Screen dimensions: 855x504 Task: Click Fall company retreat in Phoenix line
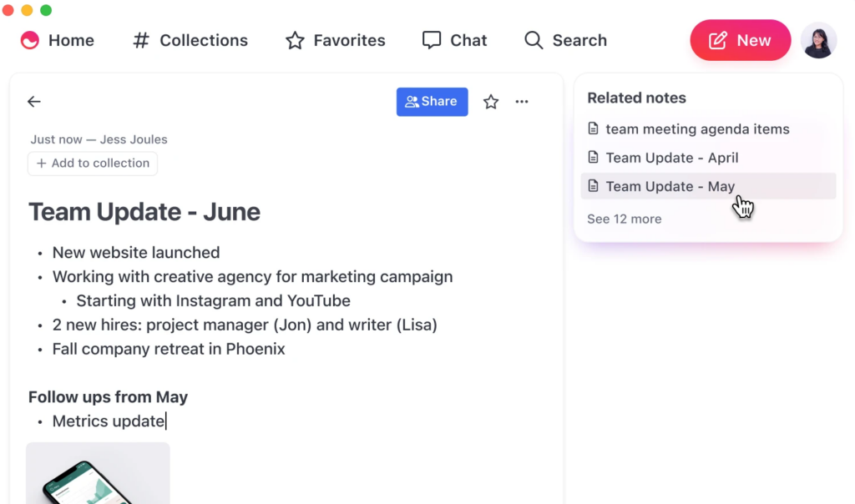pyautogui.click(x=169, y=349)
